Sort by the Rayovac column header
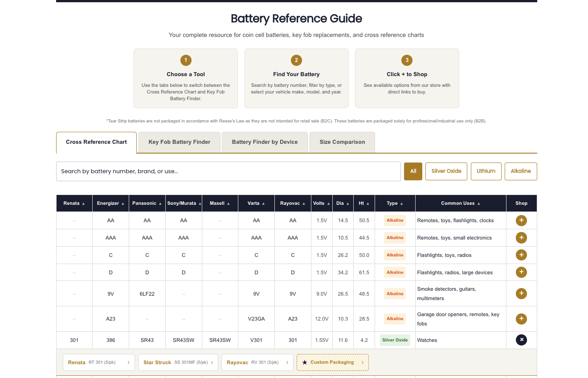Image resolution: width=588 pixels, height=378 pixels. [293, 203]
